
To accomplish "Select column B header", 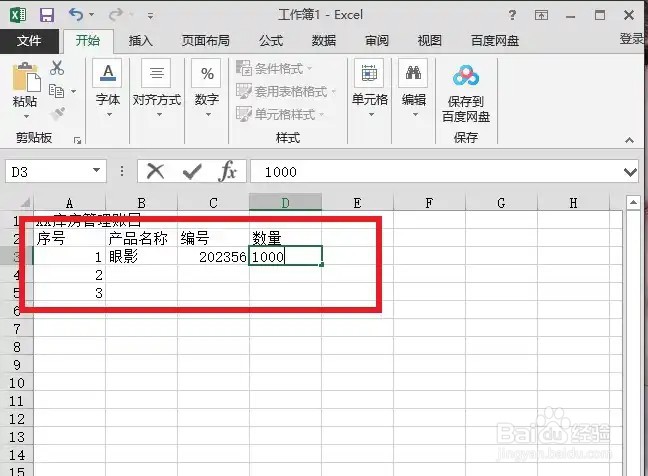I will click(141, 203).
